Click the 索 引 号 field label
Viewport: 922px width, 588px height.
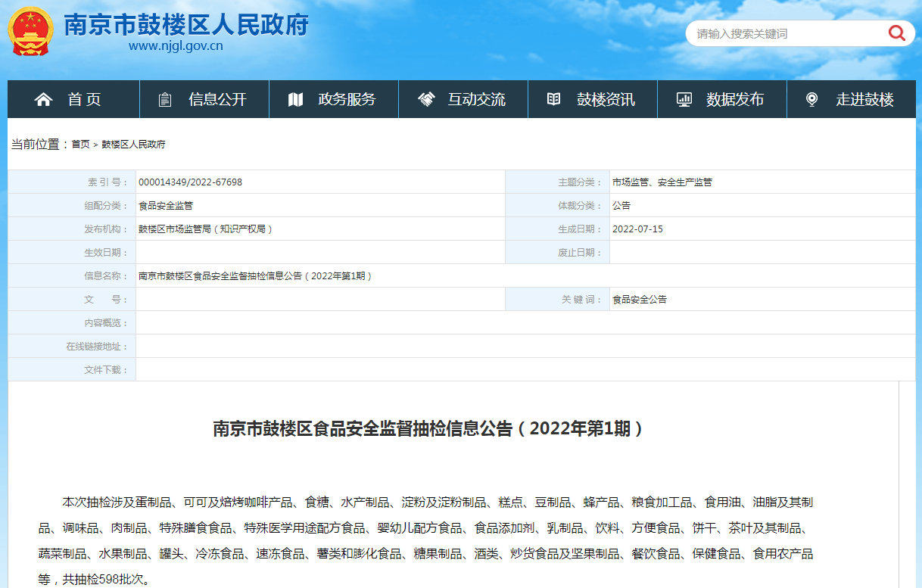tap(108, 182)
